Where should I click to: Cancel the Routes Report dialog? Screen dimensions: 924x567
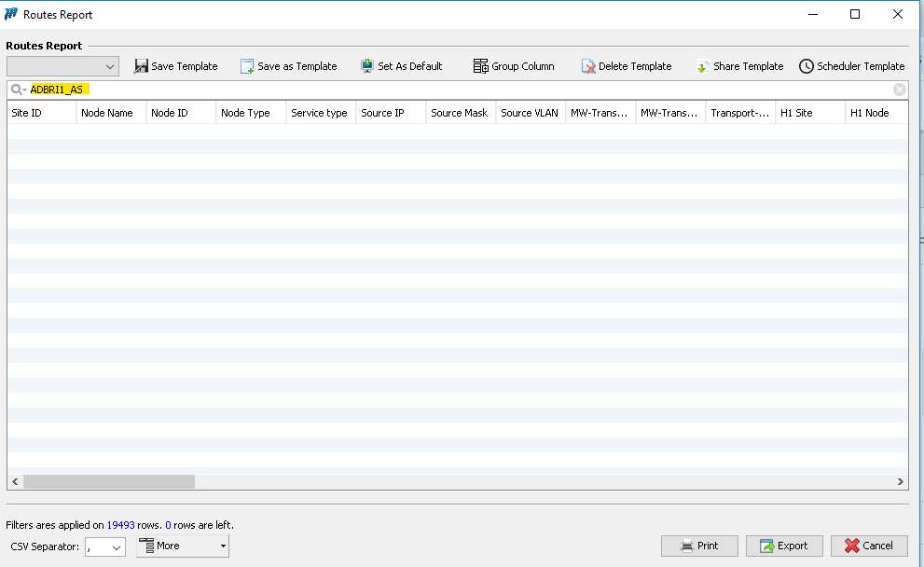(x=869, y=546)
